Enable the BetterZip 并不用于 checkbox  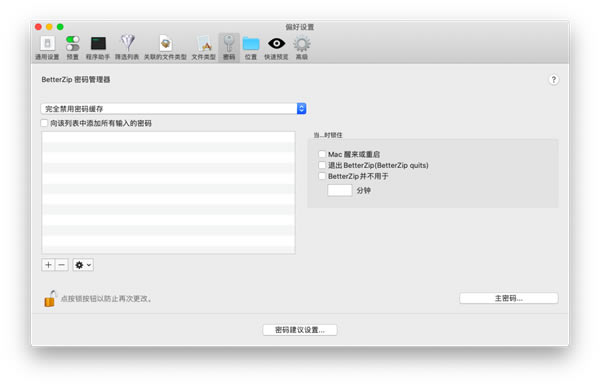tap(322, 176)
